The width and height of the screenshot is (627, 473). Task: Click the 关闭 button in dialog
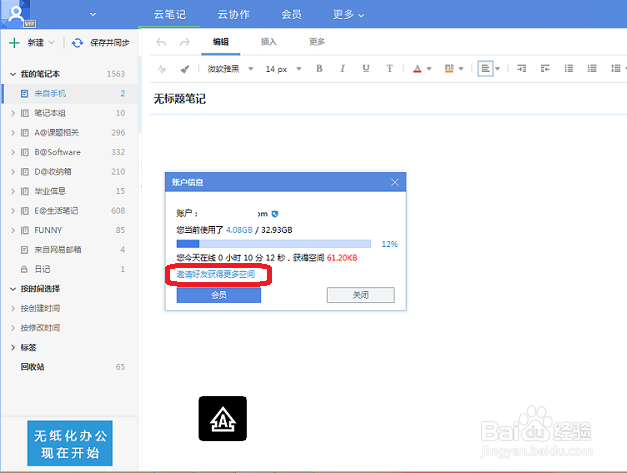[361, 295]
